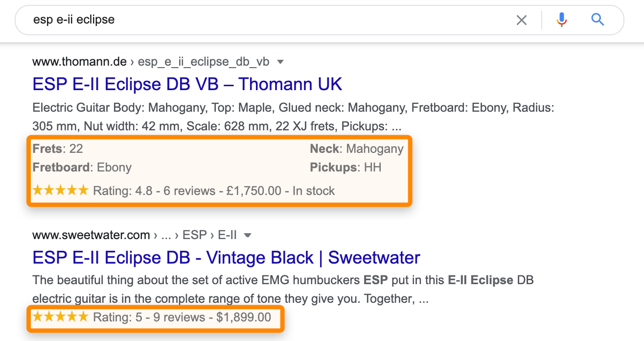The width and height of the screenshot is (644, 341).
Task: Open ESP E-II Eclipse DB VB Thomann link
Action: pyautogui.click(x=187, y=84)
